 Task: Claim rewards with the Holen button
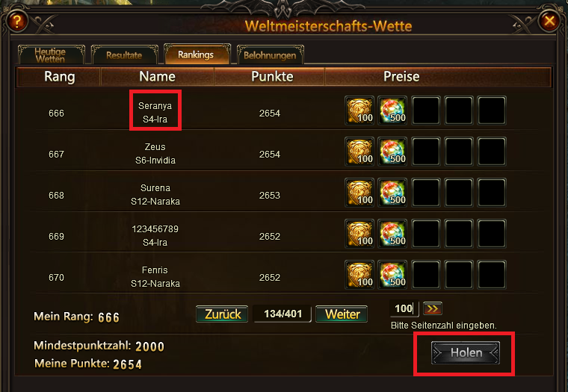(x=466, y=352)
